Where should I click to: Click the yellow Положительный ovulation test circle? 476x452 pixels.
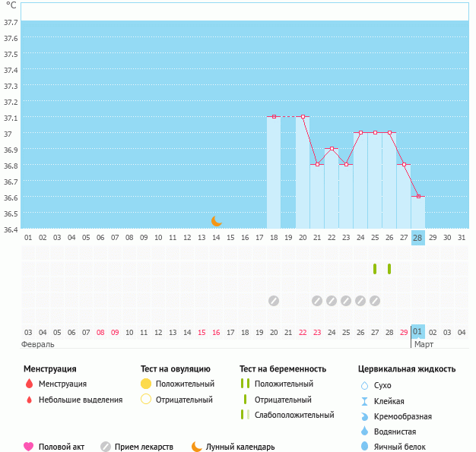pyautogui.click(x=146, y=384)
